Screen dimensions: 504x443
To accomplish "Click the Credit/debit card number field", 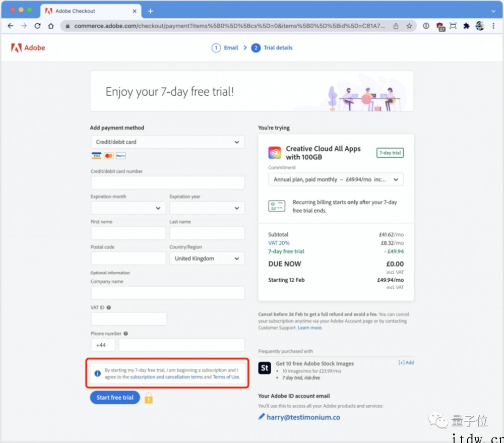I will (167, 182).
